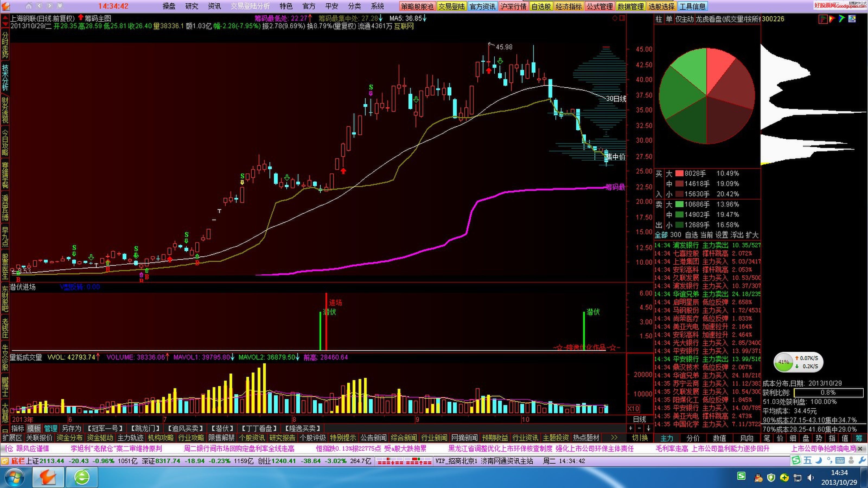Close the scrolling news ticker bar
The width and height of the screenshot is (868, 488).
click(860, 449)
